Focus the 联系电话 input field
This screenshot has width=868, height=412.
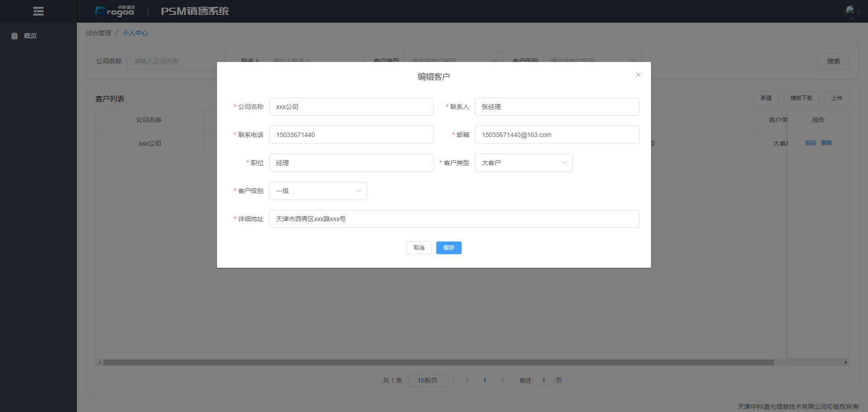(351, 135)
